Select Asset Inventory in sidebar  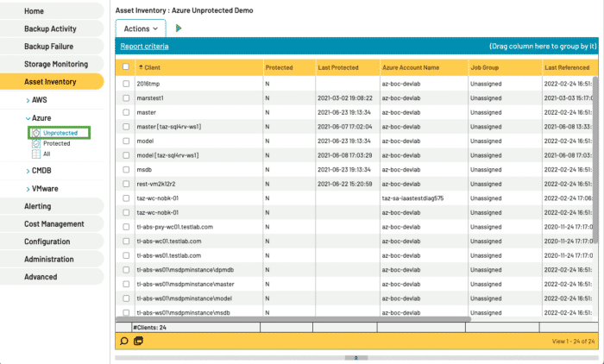pos(52,82)
